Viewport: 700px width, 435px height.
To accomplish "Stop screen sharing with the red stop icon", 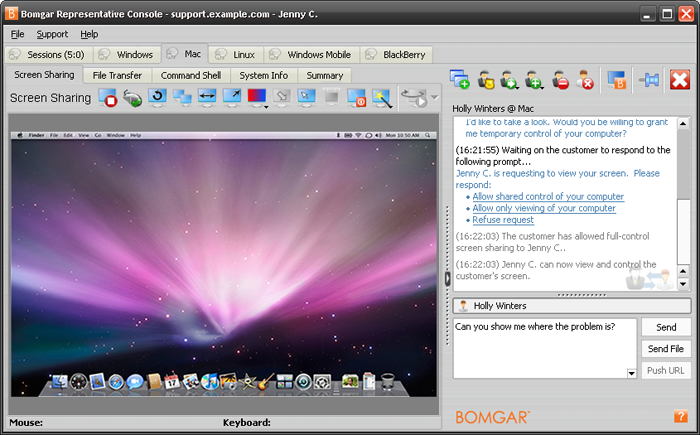I will click(x=108, y=98).
